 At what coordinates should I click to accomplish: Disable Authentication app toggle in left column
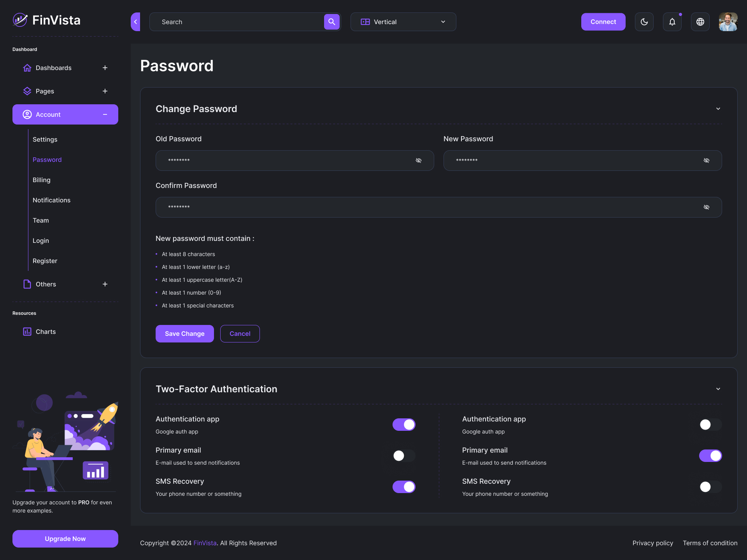click(x=404, y=425)
